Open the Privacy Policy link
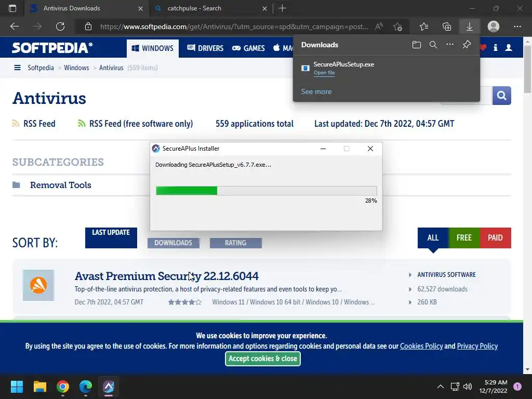Image resolution: width=532 pixels, height=399 pixels. pos(477,346)
